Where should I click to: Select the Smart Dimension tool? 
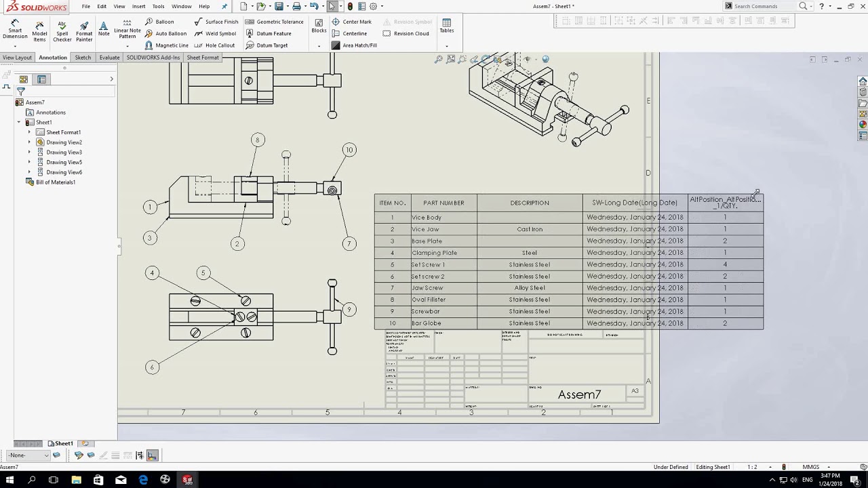coord(15,29)
